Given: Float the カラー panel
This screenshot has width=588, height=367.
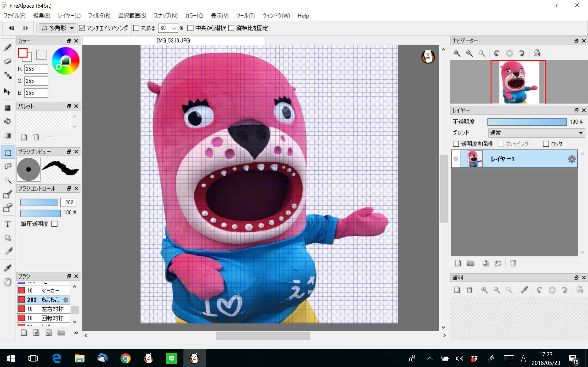Looking at the screenshot, I should (69, 41).
